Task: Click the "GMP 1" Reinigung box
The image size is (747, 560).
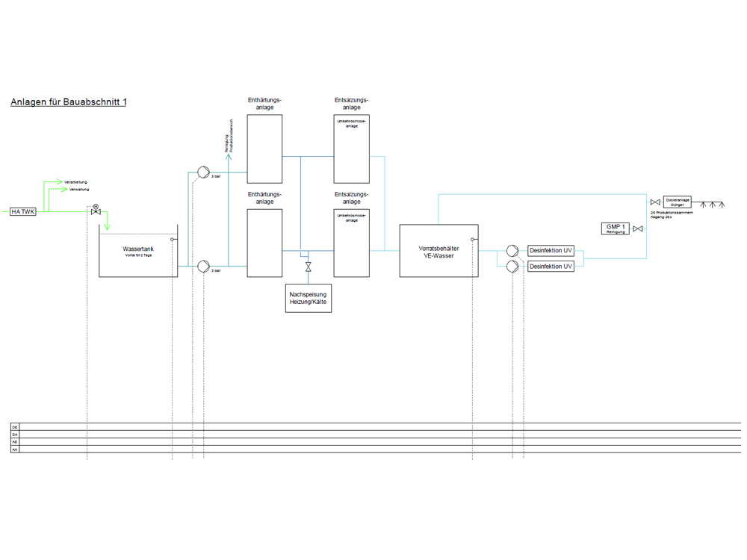Action: point(616,228)
